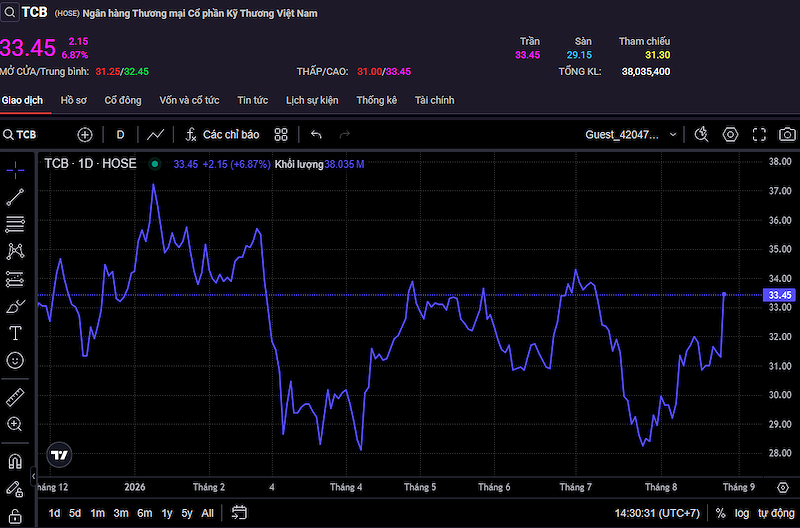Switch to Hồ sơ tab
Viewport: 800px width, 528px height.
[73, 100]
